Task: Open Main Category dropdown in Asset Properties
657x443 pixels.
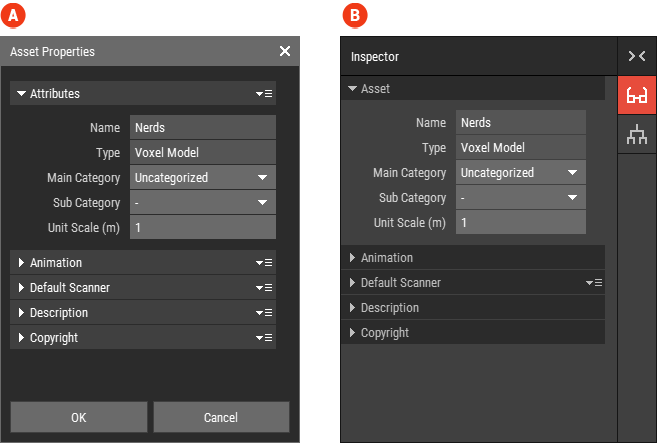Action: click(203, 178)
